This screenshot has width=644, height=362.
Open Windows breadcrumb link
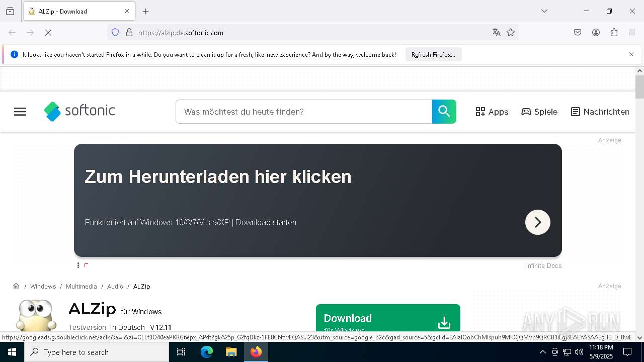pos(43,287)
